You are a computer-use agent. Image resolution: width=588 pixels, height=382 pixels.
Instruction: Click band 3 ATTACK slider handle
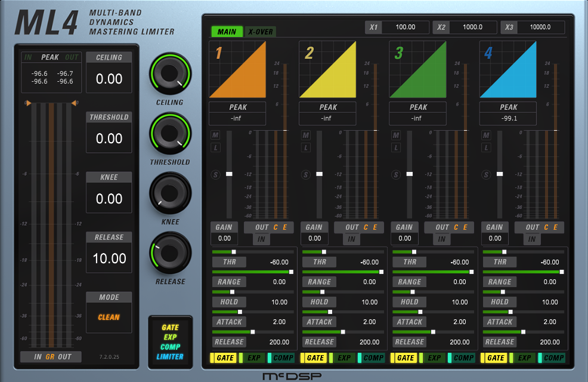point(420,312)
